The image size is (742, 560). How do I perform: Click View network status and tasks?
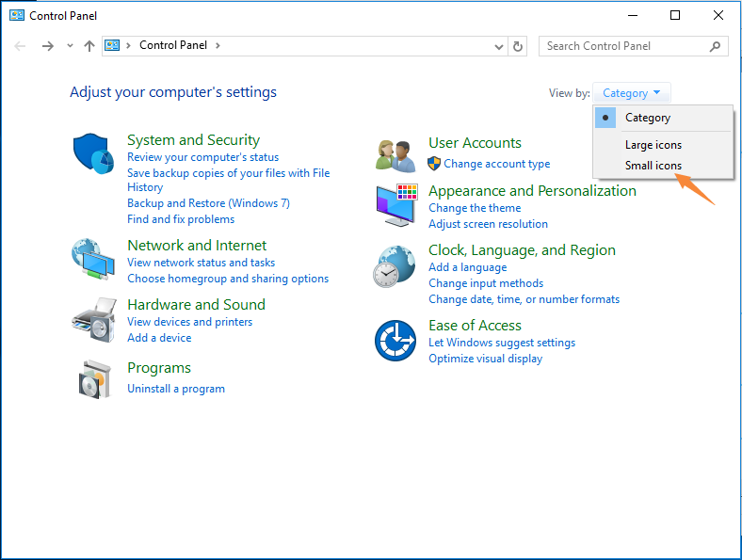[202, 263]
